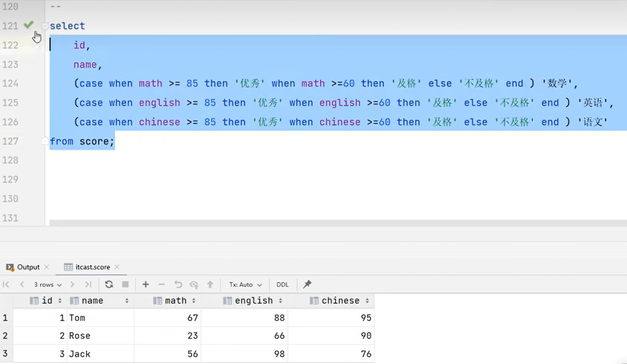The image size is (627, 364).
Task: Click the stop execution square icon
Action: pyautogui.click(x=125, y=284)
